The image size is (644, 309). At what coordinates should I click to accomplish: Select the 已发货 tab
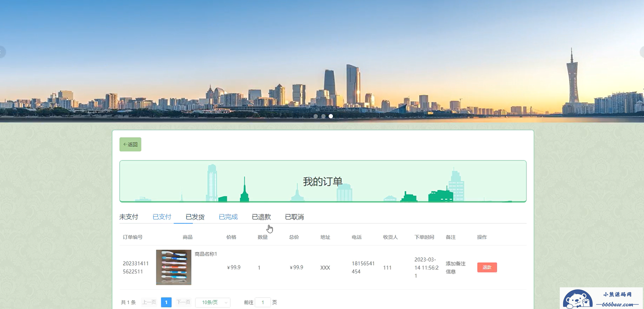pos(195,217)
